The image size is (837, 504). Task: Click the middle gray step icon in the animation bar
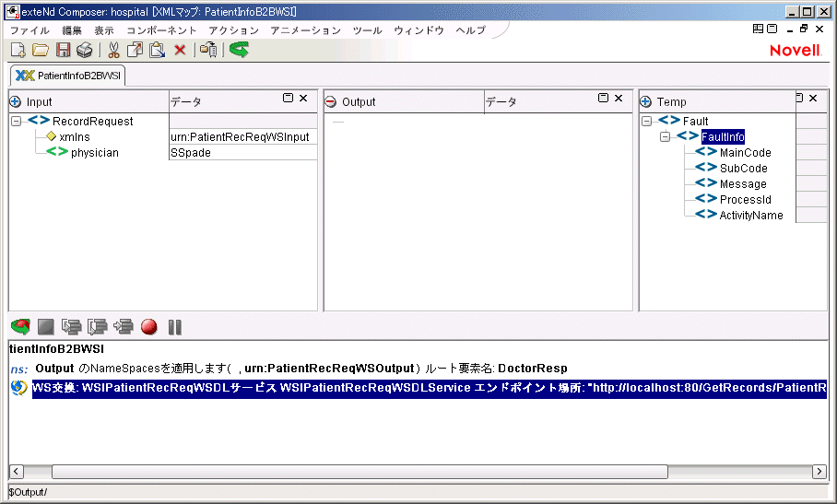(x=98, y=326)
